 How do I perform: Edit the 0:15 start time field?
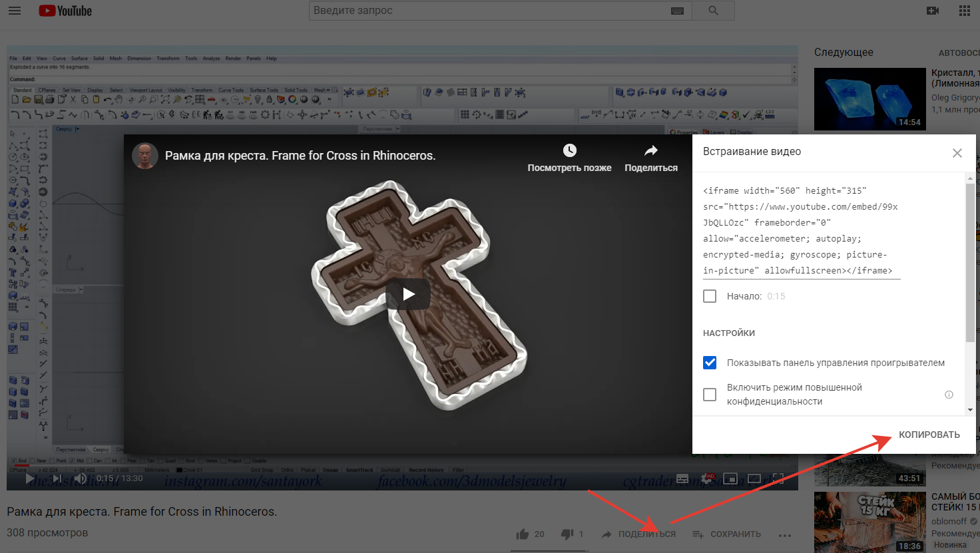point(776,296)
